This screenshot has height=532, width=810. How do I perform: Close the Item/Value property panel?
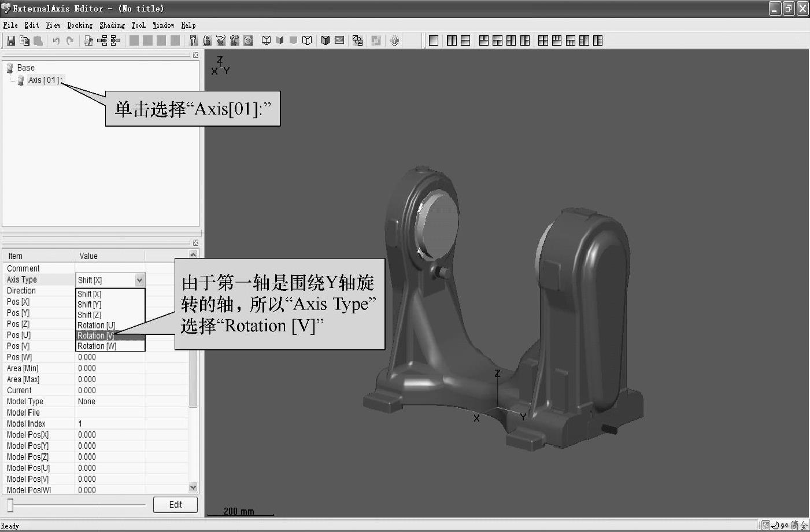[195, 243]
